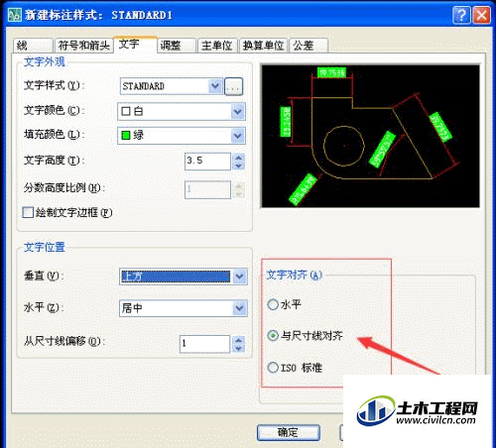Expand the 文字样式 STANDARD dropdown
Viewport: 496px width, 448px height.
tap(215, 86)
